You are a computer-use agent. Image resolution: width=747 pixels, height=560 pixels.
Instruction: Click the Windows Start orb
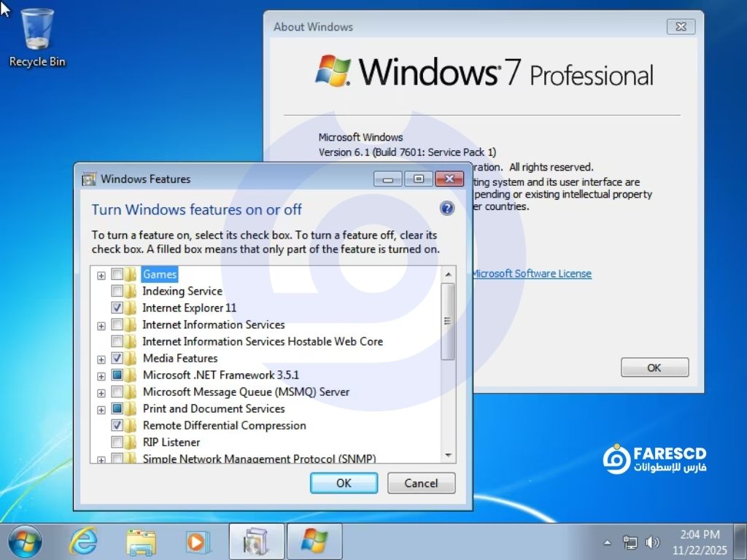(x=25, y=542)
